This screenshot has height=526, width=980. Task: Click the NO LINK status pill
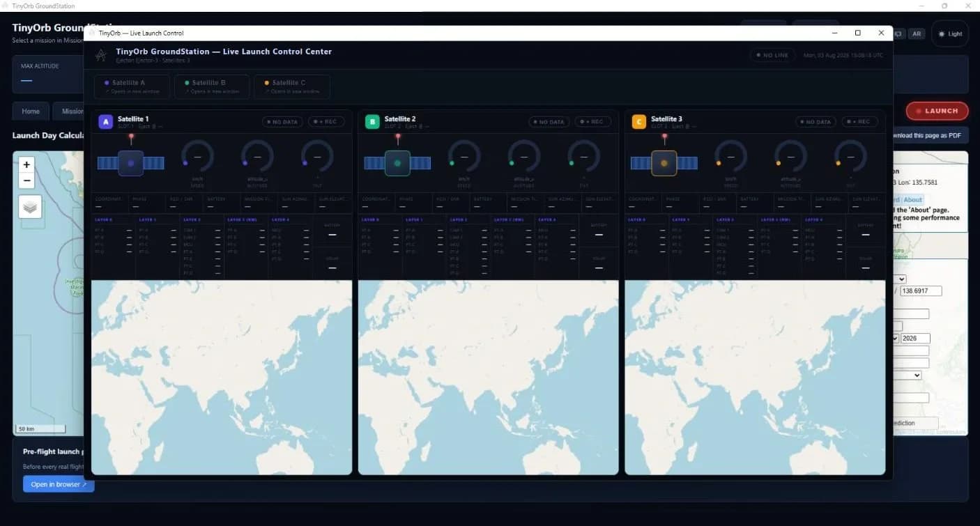(772, 55)
